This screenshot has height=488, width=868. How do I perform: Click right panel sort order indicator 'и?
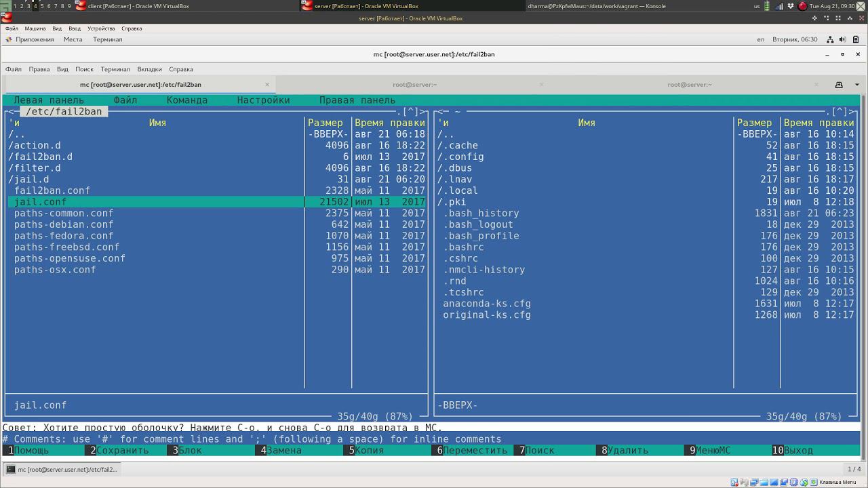(443, 123)
